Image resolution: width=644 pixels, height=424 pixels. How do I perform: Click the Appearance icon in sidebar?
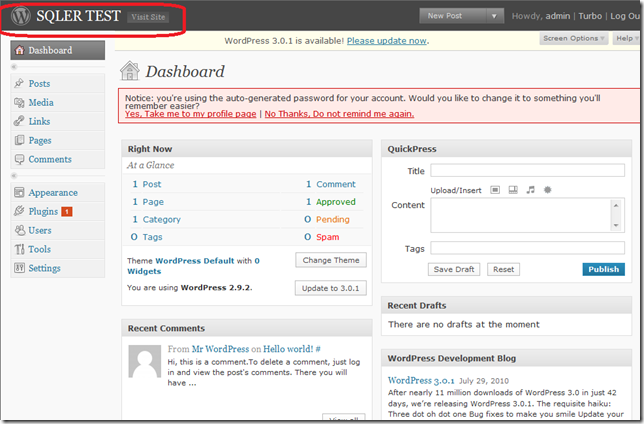click(19, 192)
